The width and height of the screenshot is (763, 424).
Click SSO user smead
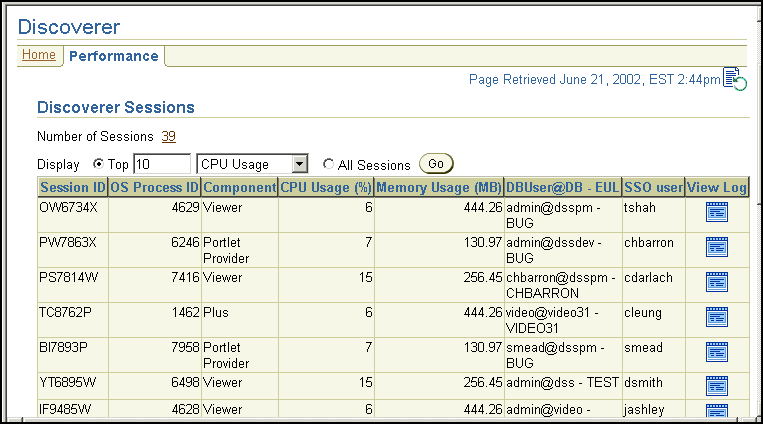[x=643, y=348]
